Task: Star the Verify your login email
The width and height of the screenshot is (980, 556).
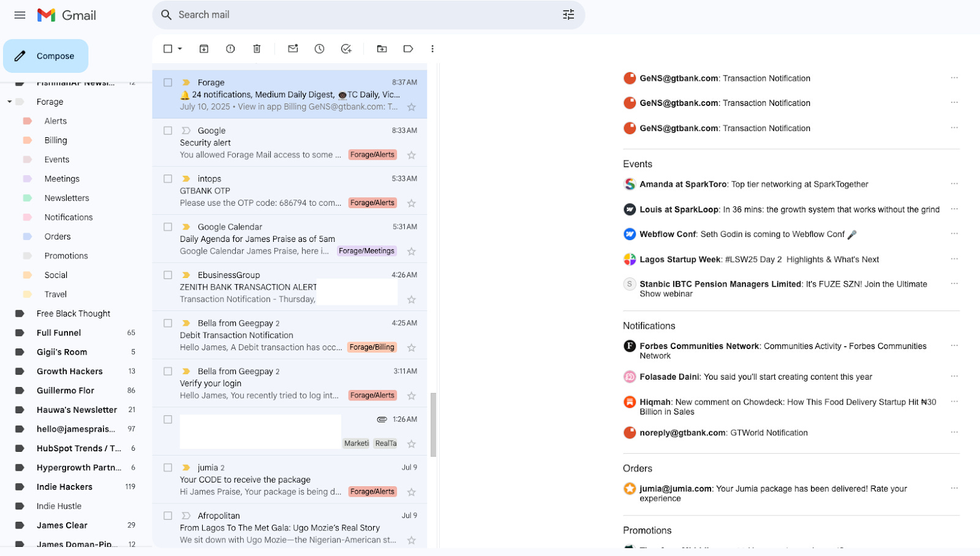Action: (x=412, y=396)
